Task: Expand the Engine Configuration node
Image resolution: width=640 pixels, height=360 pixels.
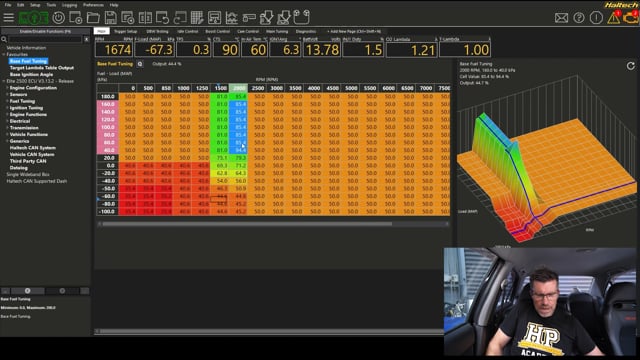Action: coord(7,88)
